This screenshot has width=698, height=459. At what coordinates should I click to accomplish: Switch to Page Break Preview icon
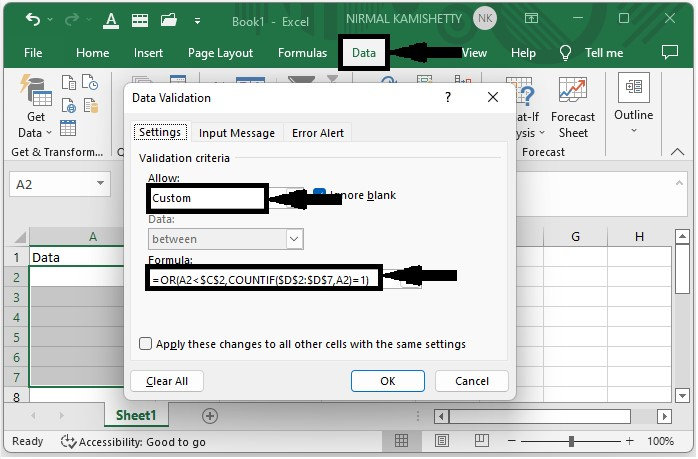pyautogui.click(x=481, y=441)
